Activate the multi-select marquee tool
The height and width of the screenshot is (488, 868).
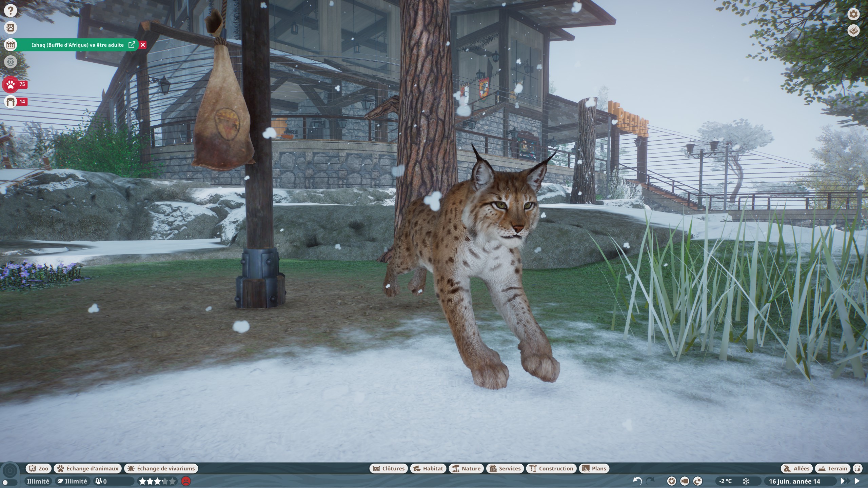[857, 468]
